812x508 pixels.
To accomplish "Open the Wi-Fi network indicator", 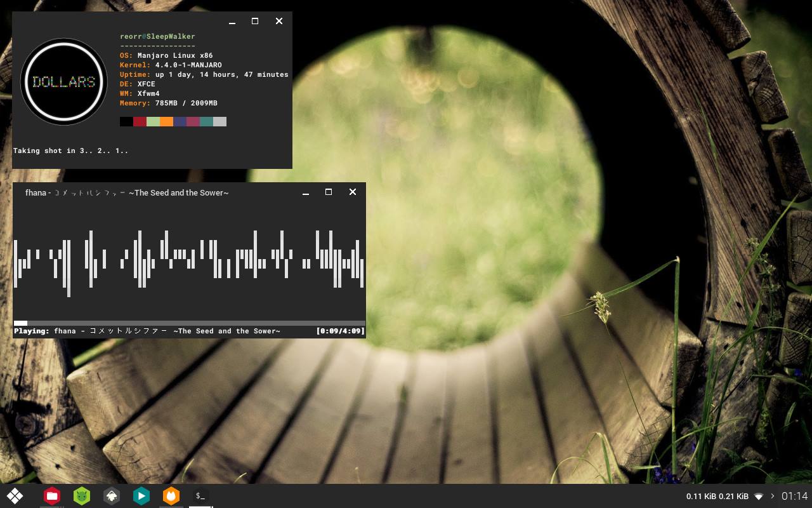I will click(759, 496).
